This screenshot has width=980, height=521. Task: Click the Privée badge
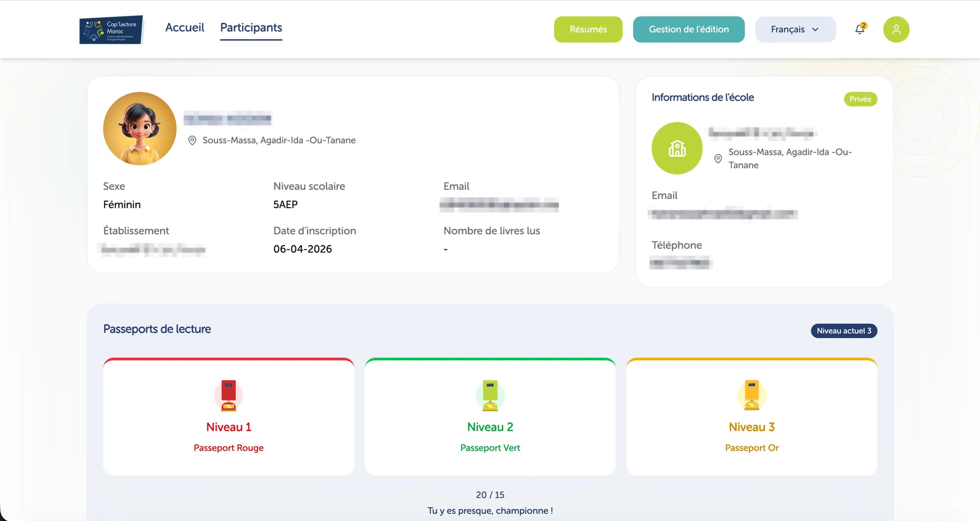tap(860, 99)
